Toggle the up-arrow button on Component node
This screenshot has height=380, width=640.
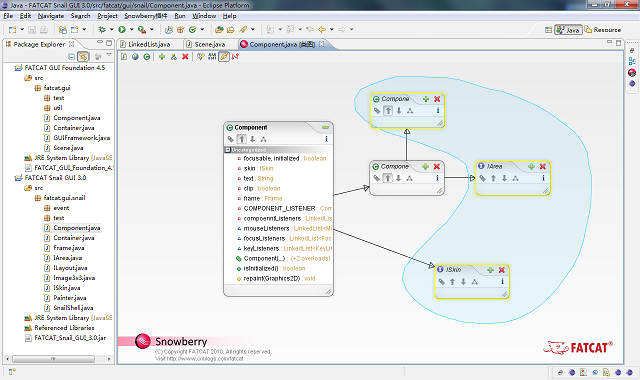(242, 139)
